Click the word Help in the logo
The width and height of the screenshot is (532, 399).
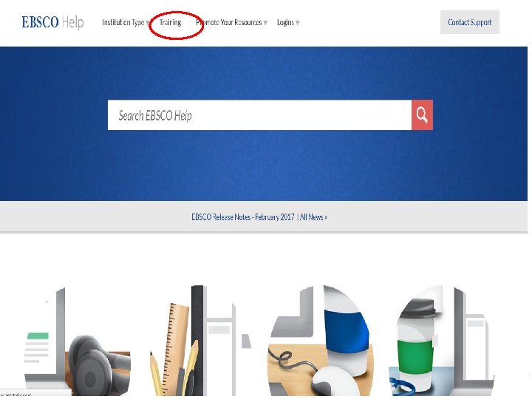tap(73, 22)
